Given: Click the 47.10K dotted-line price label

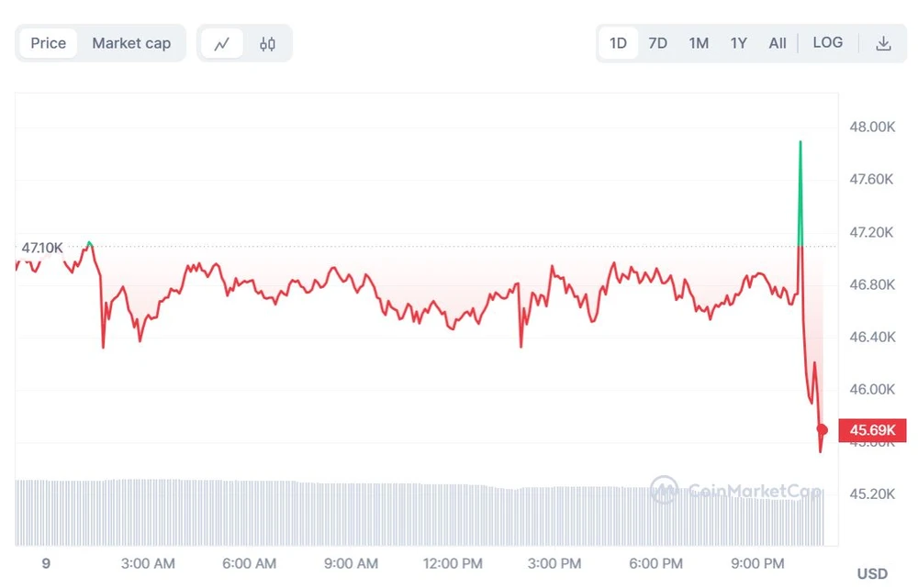Looking at the screenshot, I should [42, 248].
